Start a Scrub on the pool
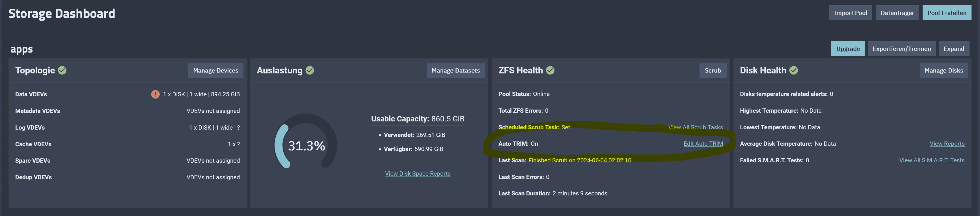Screen dimensions: 980x216 (713, 70)
